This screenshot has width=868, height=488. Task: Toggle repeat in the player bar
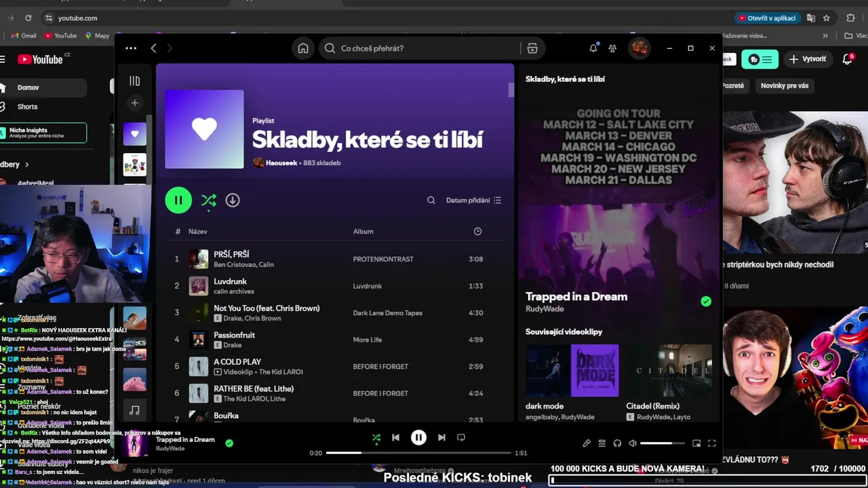tap(461, 438)
